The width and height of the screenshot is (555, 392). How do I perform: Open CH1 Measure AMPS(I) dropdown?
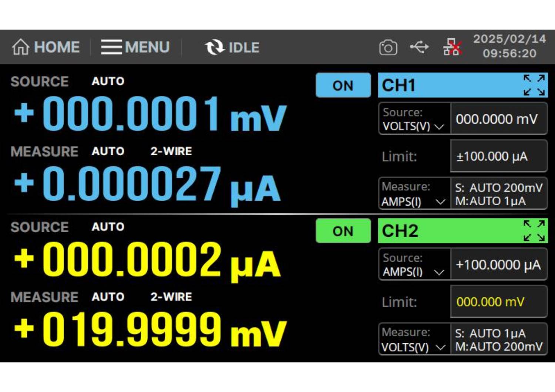(x=414, y=194)
